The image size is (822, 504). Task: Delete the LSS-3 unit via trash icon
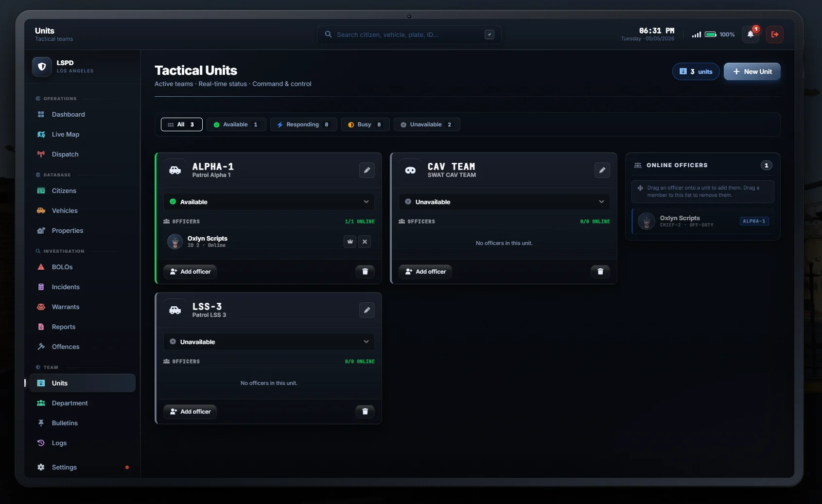(x=365, y=412)
